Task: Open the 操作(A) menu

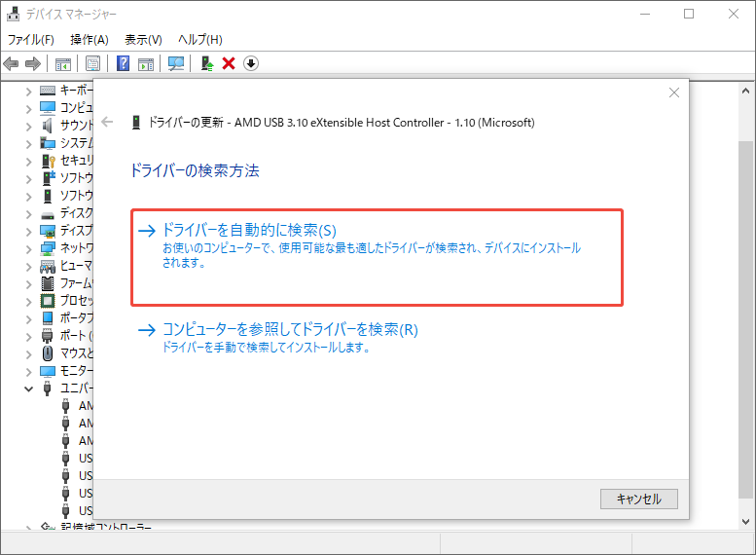Action: (x=90, y=40)
